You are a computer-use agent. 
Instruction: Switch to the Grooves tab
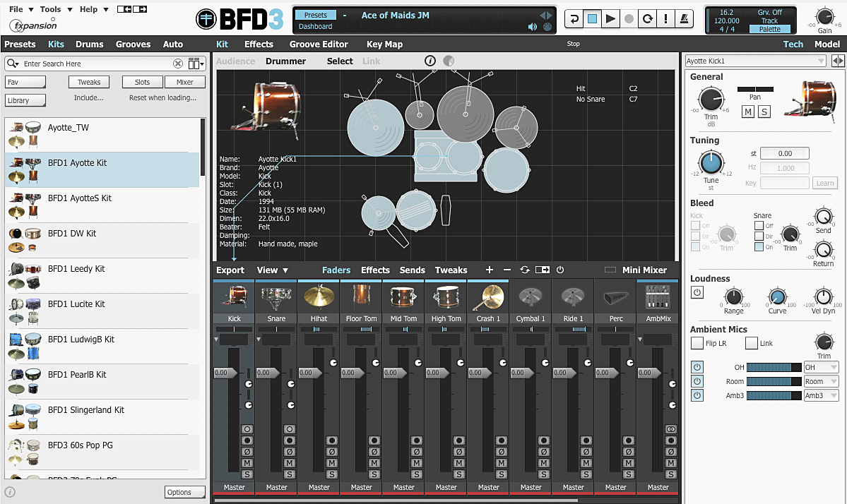(x=133, y=44)
